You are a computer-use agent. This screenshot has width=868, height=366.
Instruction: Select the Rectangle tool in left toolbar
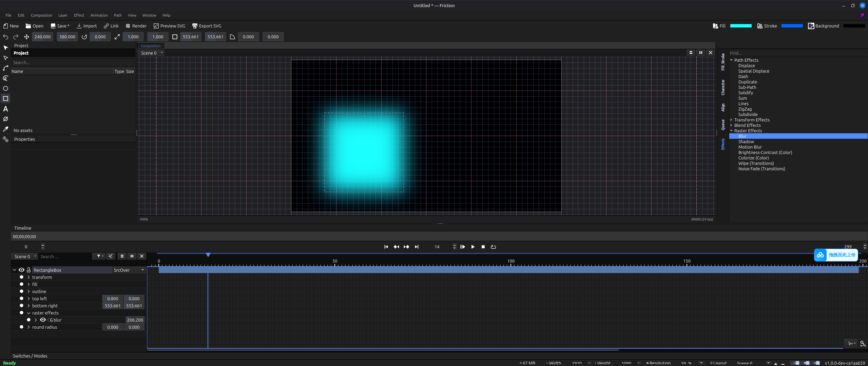5,99
